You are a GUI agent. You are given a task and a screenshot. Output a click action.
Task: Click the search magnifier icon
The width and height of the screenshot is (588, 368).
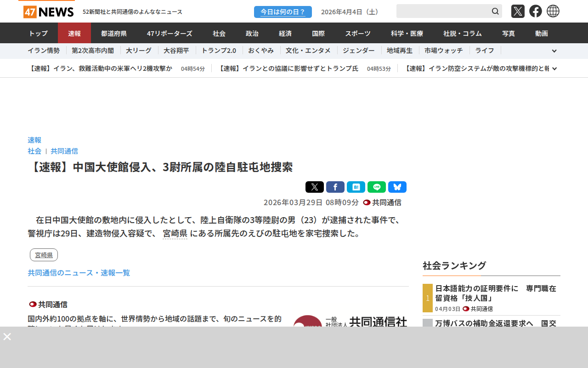[495, 11]
